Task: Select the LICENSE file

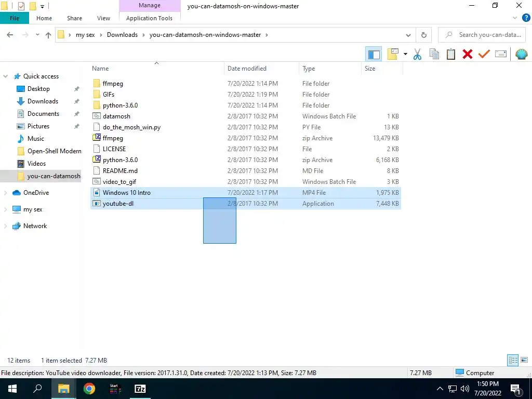Action: click(x=246, y=149)
